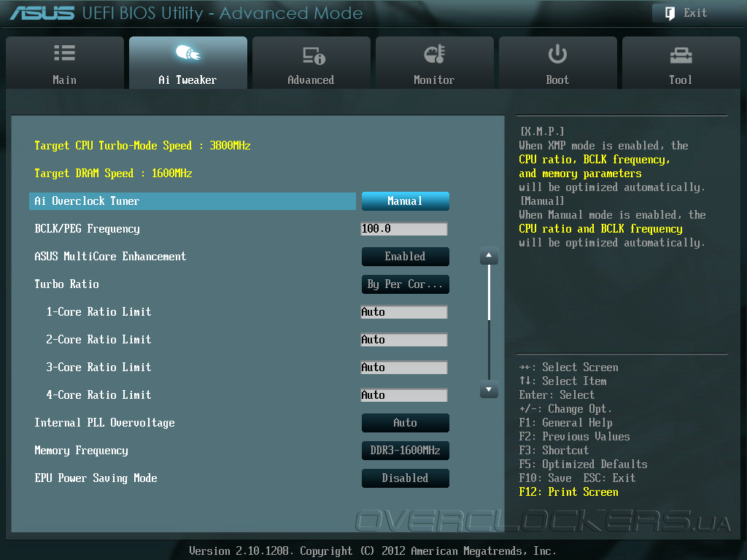Click the F10: Save hint
Viewport: 747px width, 560px height.
546,478
